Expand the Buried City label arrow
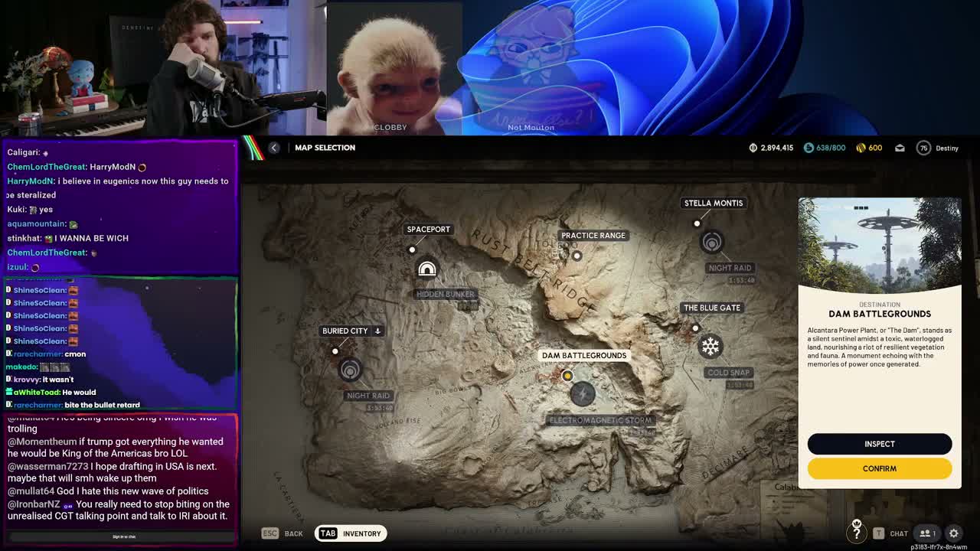980x551 pixels. pos(377,331)
